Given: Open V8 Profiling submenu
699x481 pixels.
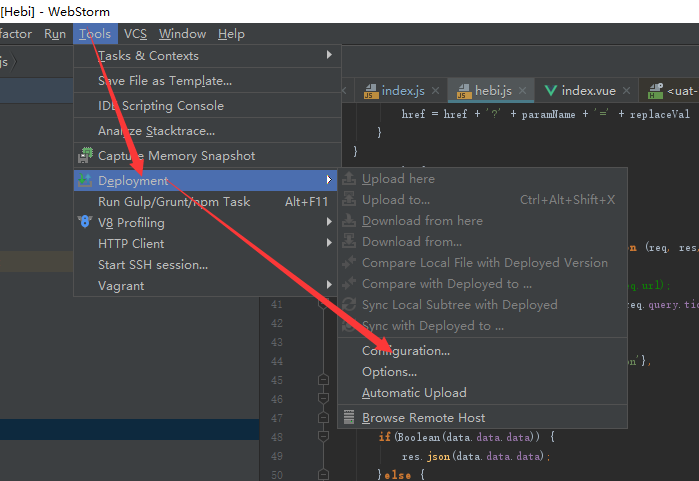Looking at the screenshot, I should coord(206,222).
